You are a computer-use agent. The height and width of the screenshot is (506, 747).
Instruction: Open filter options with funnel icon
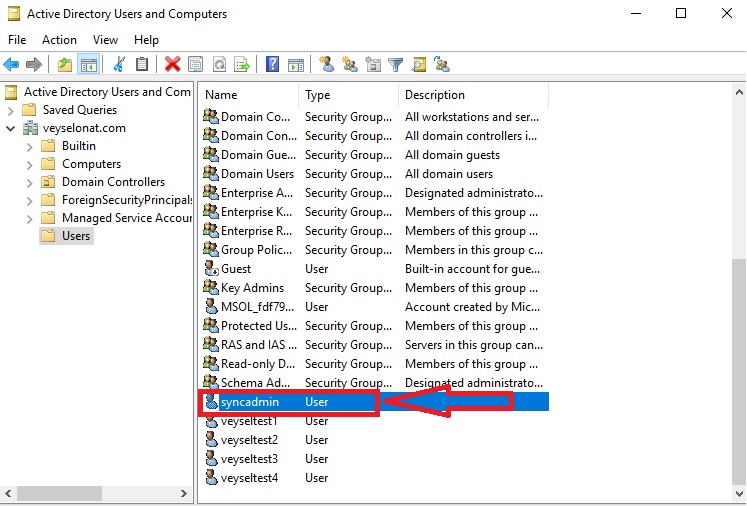395,64
